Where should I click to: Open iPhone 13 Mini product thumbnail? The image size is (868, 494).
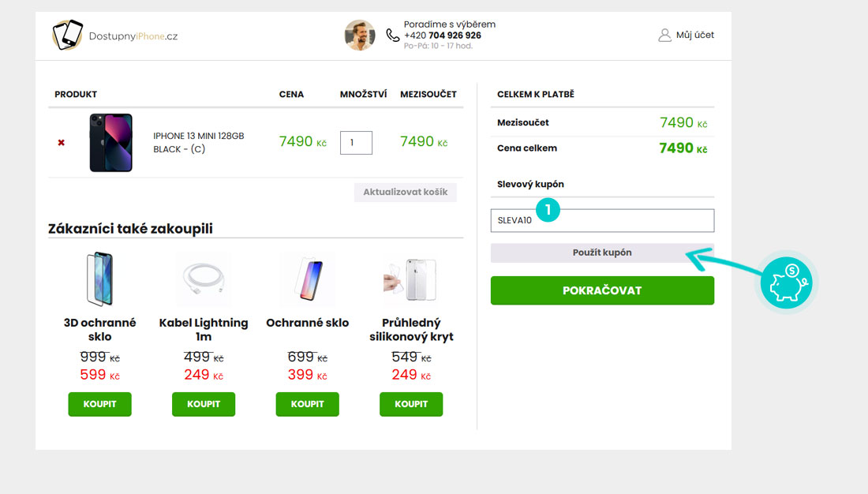pos(110,143)
